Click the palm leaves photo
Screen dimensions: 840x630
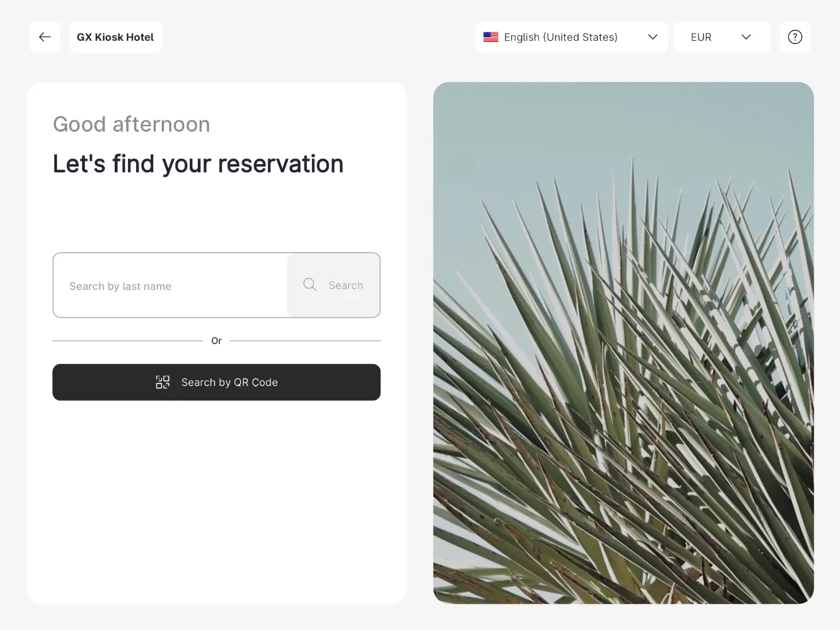(623, 342)
